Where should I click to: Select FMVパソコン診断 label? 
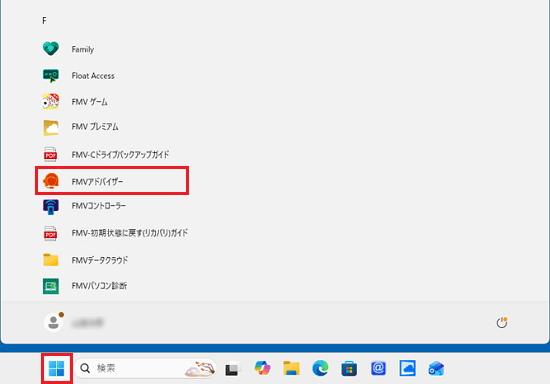click(99, 286)
